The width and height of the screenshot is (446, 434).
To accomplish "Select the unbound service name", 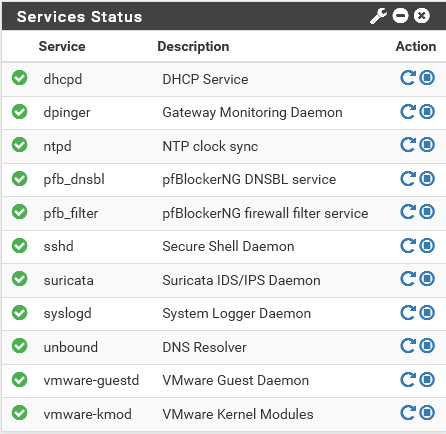I will click(71, 347).
